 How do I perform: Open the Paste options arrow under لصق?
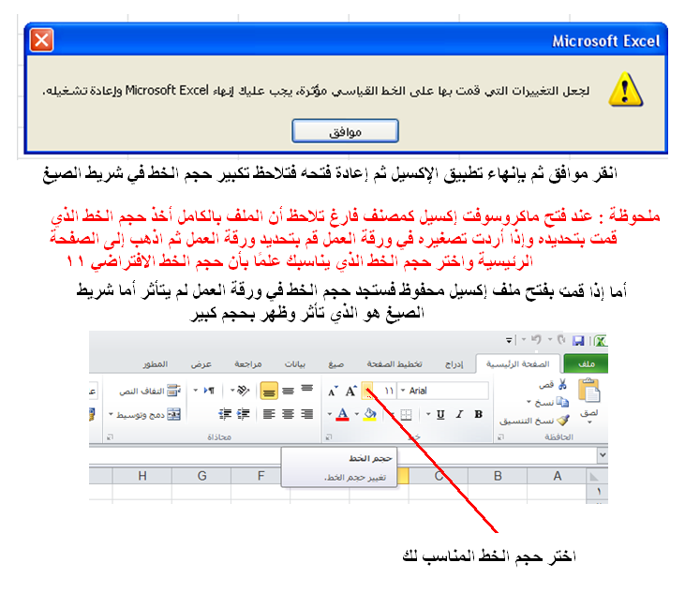588,422
